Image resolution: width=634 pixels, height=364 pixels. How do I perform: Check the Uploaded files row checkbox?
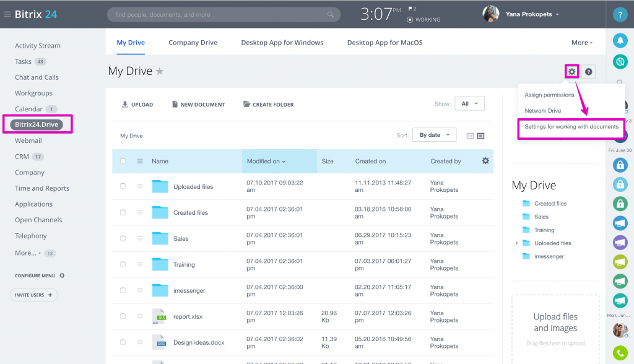pos(123,186)
